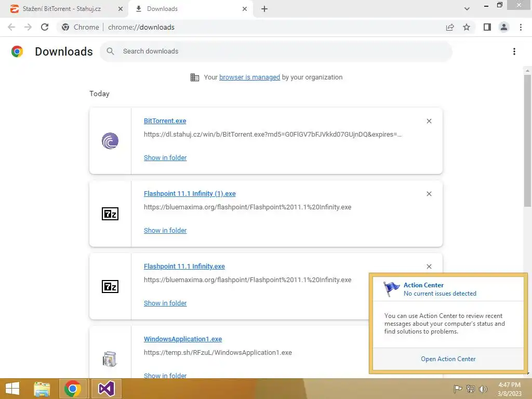Image resolution: width=532 pixels, height=399 pixels.
Task: Click the taskbar clock showing 4:47 PM
Action: pos(509,389)
